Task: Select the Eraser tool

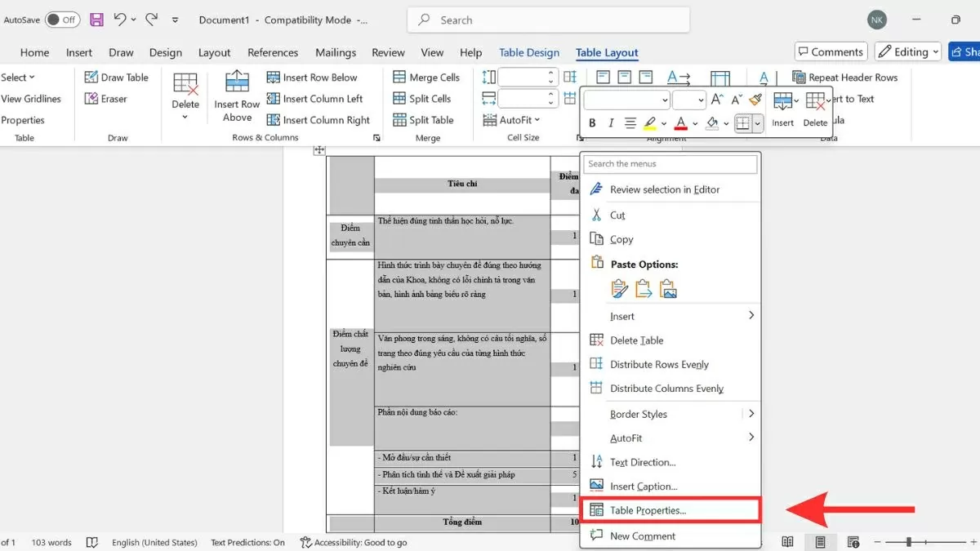Action: tap(106, 99)
